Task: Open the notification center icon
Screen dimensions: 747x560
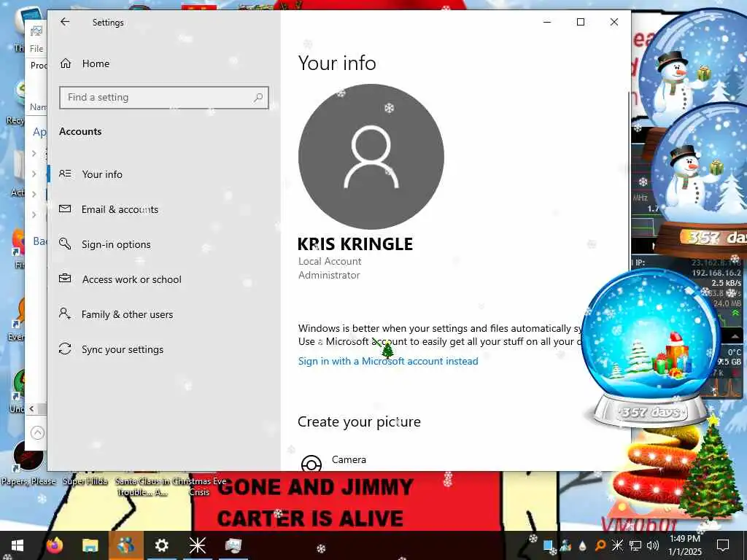Action: [723, 545]
